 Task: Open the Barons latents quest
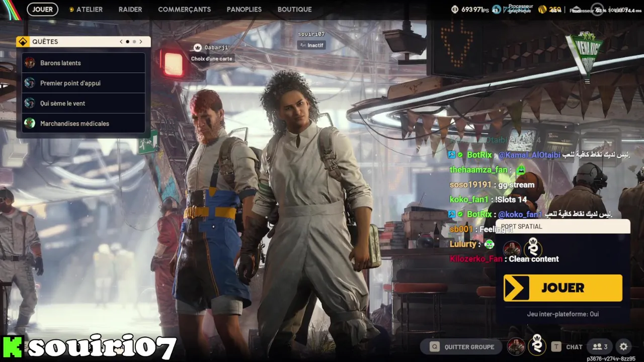(84, 63)
